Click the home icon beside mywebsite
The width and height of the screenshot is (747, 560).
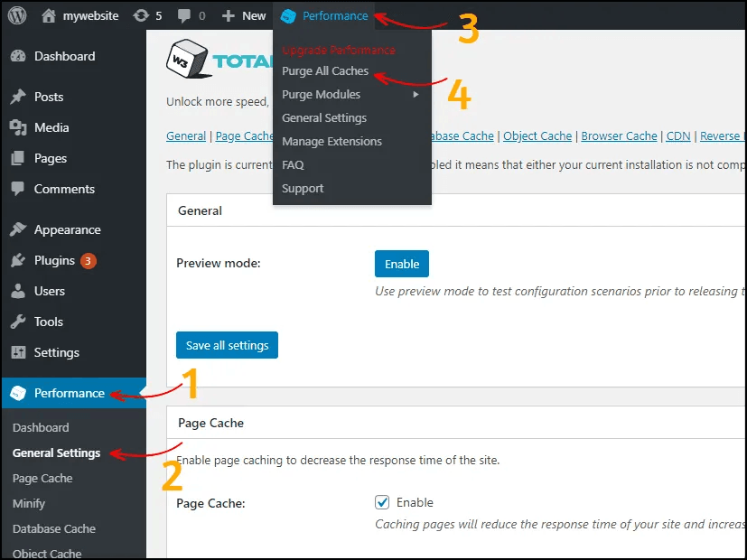pyautogui.click(x=48, y=15)
